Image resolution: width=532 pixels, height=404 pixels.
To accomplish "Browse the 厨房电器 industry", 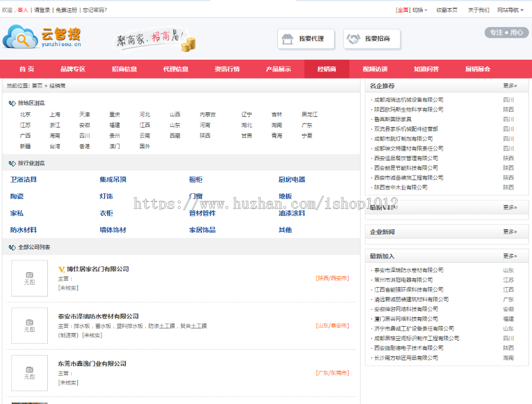I will [292, 180].
